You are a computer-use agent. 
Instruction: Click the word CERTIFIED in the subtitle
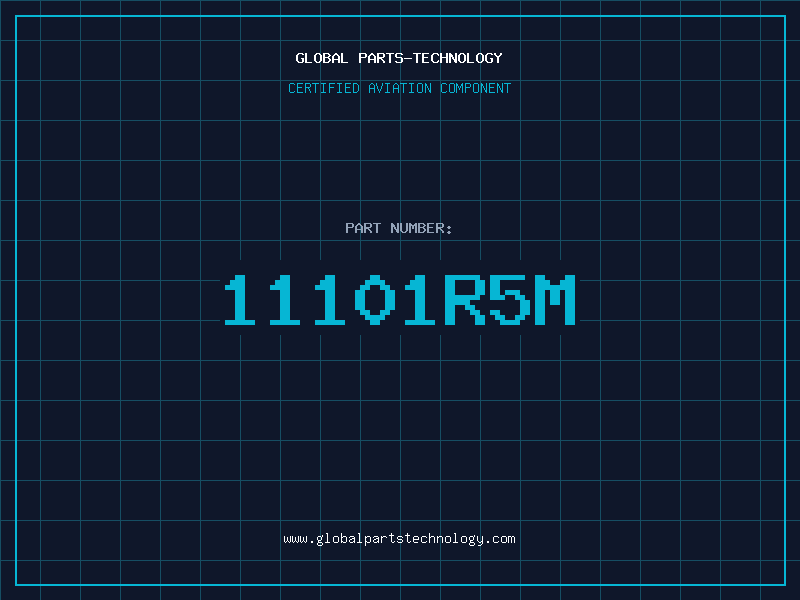coord(323,88)
